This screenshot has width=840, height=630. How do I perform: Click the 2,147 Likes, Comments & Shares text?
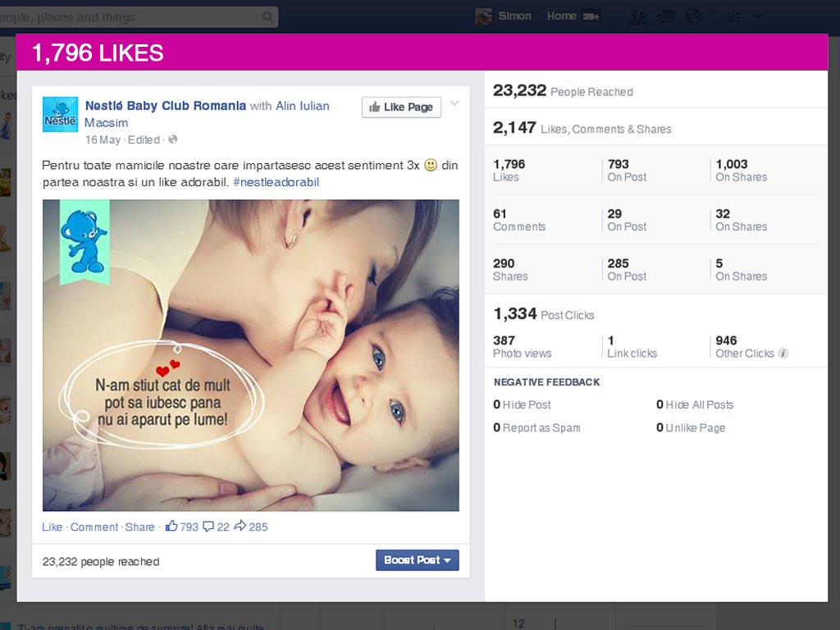click(x=582, y=128)
